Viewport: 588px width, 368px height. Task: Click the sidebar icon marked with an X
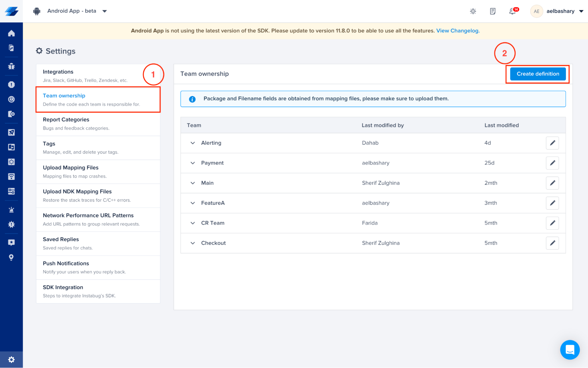(11, 114)
